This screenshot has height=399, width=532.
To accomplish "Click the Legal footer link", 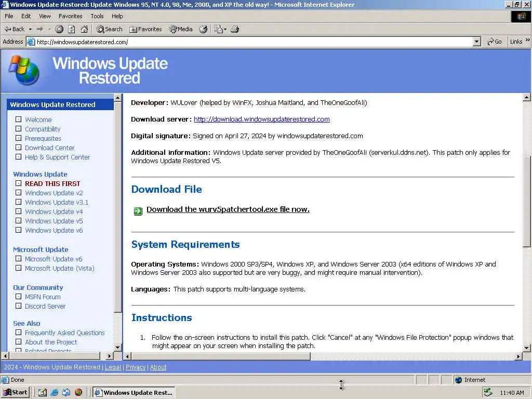I will (x=113, y=367).
